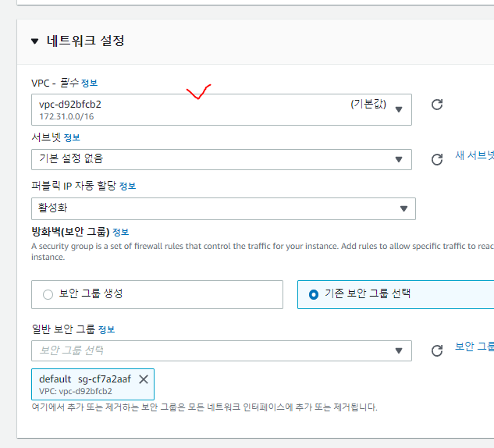Click the 보안 그룹 link beside refresh
Viewport: 494px width, 448px height.
click(x=474, y=346)
